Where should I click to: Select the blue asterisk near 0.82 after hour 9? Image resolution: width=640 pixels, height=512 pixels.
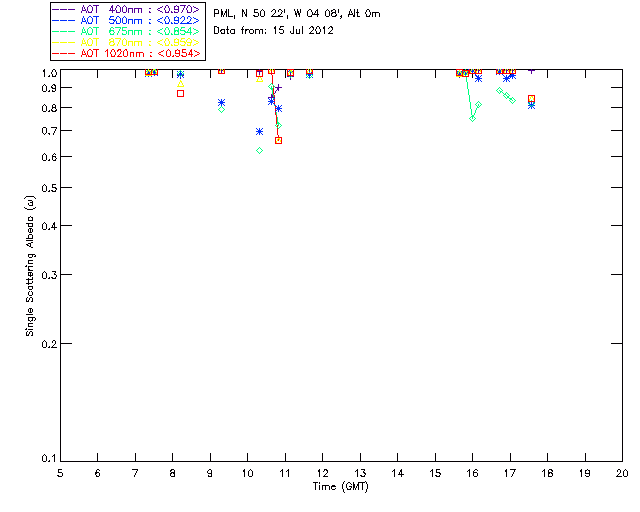[221, 102]
